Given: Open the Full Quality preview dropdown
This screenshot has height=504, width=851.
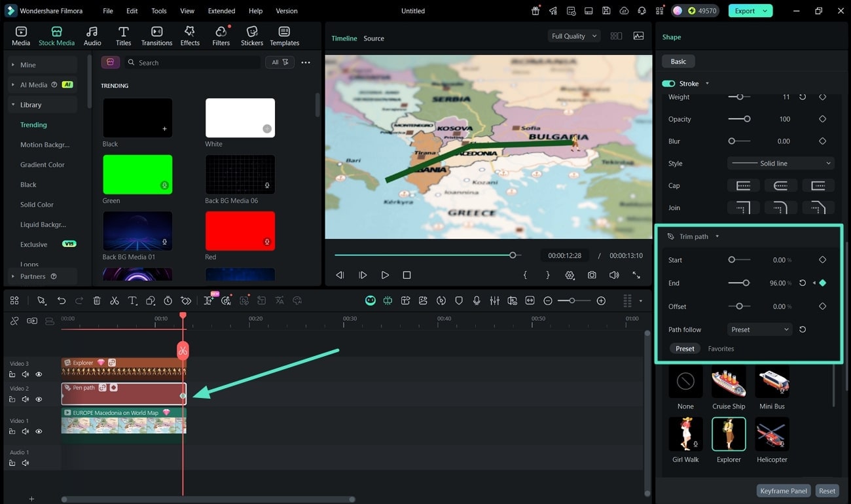Looking at the screenshot, I should tap(573, 36).
